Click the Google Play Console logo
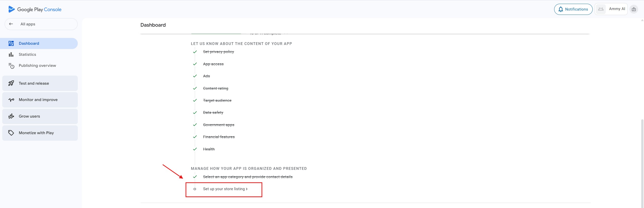The height and width of the screenshot is (208, 644). click(35, 9)
